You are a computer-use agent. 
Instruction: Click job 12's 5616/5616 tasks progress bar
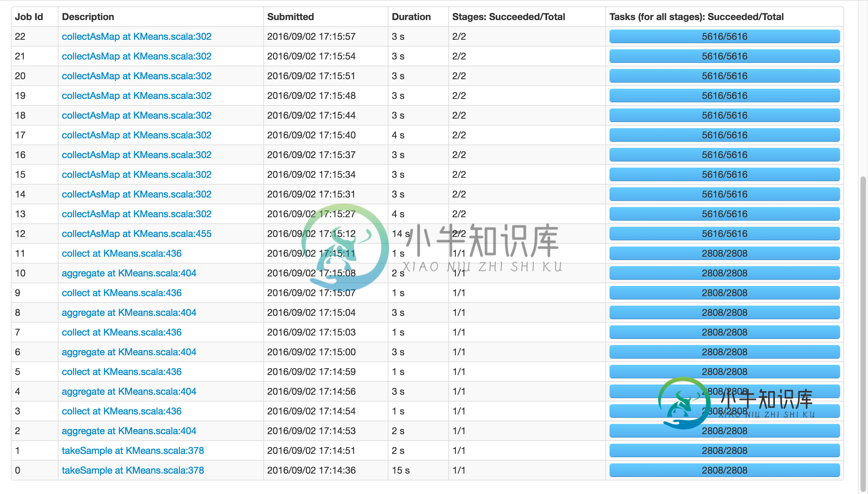[x=724, y=234]
